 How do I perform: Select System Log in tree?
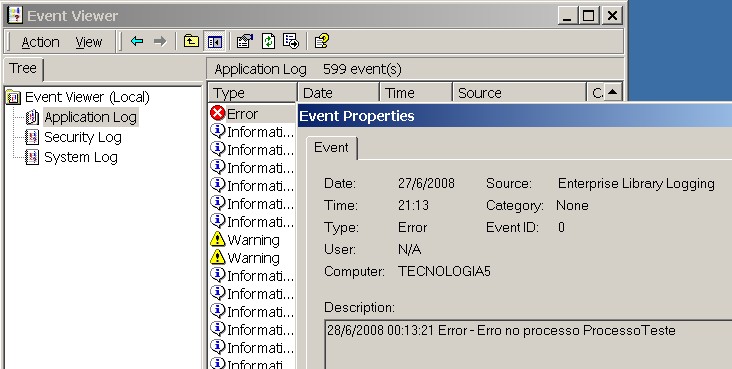[x=80, y=157]
